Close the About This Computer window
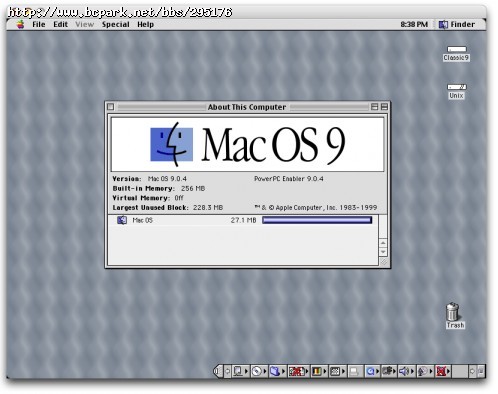The width and height of the screenshot is (498, 394). (x=111, y=107)
